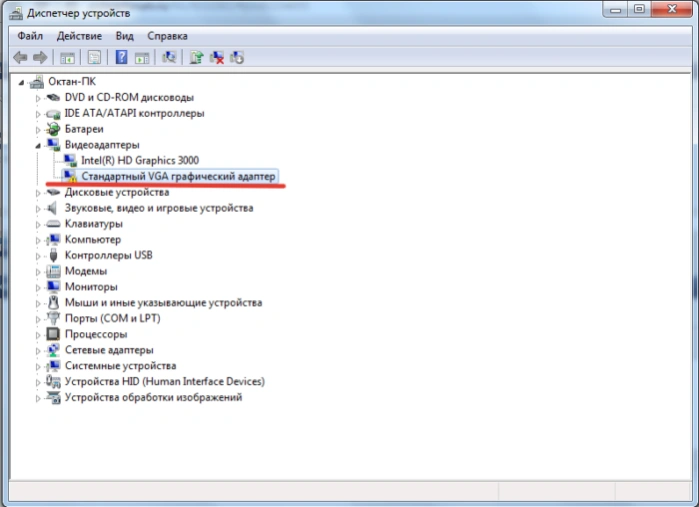Select the Видеоадаптеры category label

102,145
